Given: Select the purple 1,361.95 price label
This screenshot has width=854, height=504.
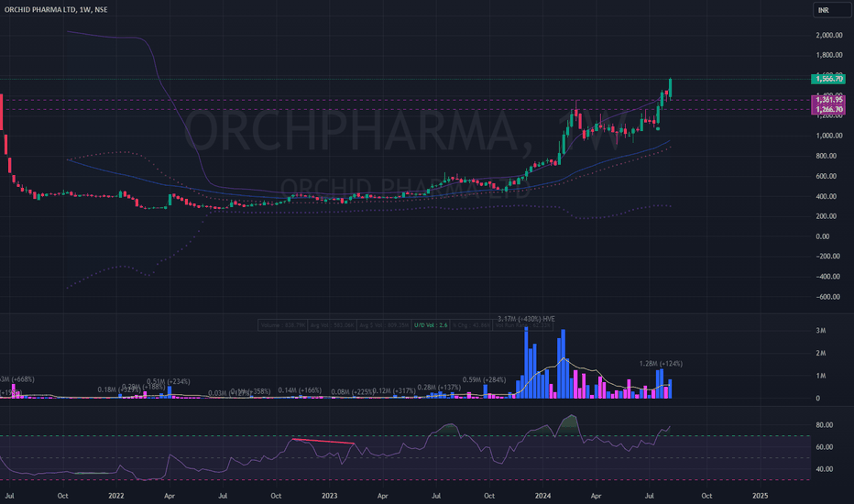Looking at the screenshot, I should 828,100.
